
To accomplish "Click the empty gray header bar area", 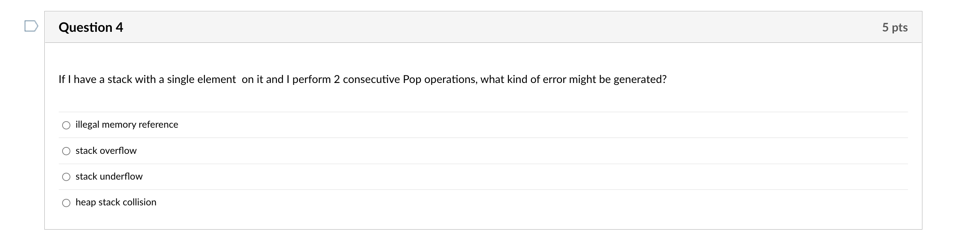I will tap(495, 27).
